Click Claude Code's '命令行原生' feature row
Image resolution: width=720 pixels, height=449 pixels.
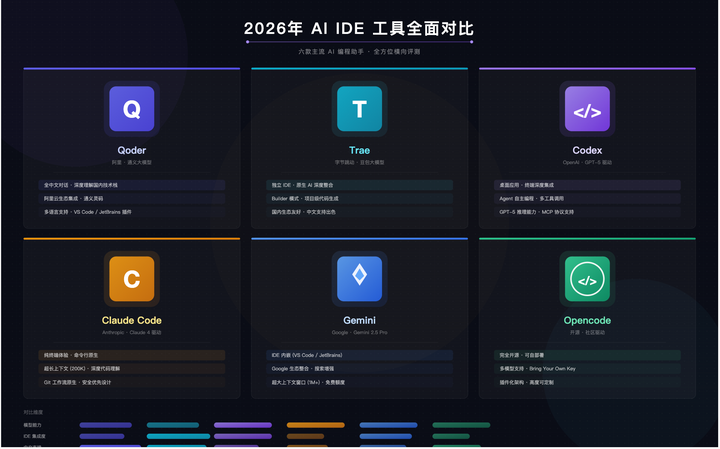[132, 355]
